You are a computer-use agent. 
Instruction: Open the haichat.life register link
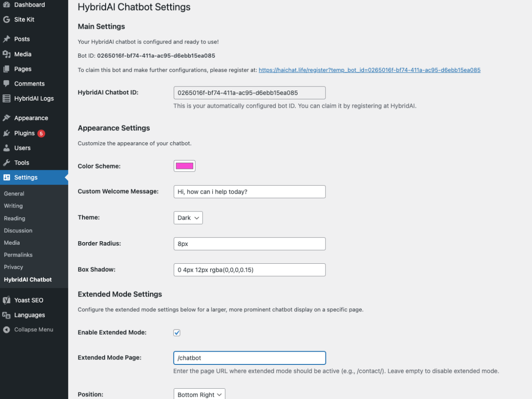pyautogui.click(x=369, y=70)
